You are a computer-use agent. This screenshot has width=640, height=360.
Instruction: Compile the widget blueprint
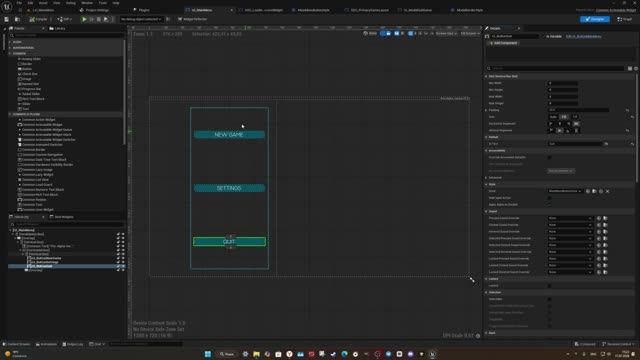tap(39, 19)
